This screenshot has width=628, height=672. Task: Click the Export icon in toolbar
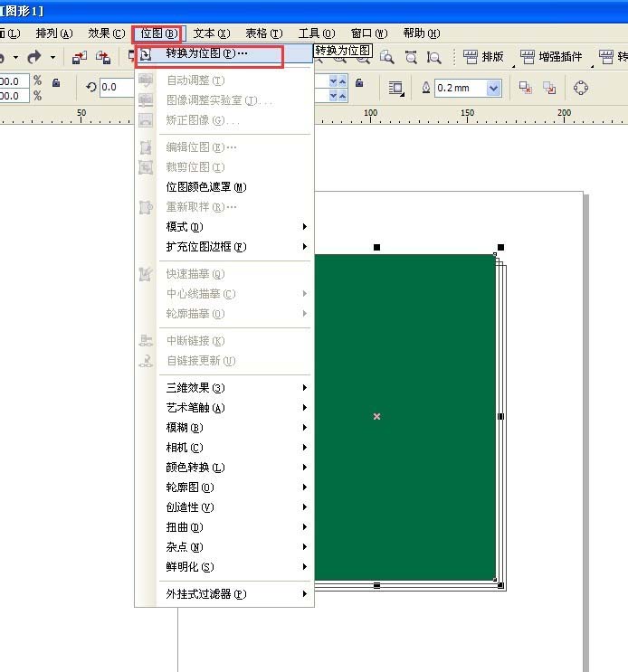tap(103, 57)
